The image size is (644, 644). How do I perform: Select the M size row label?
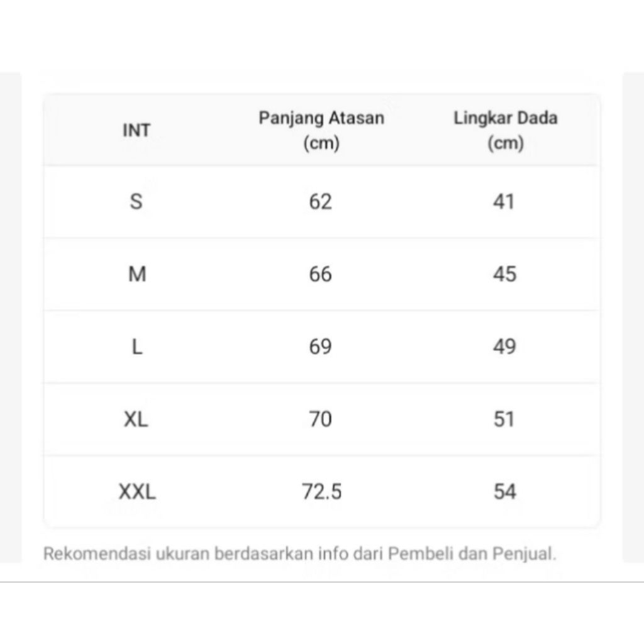tap(136, 274)
